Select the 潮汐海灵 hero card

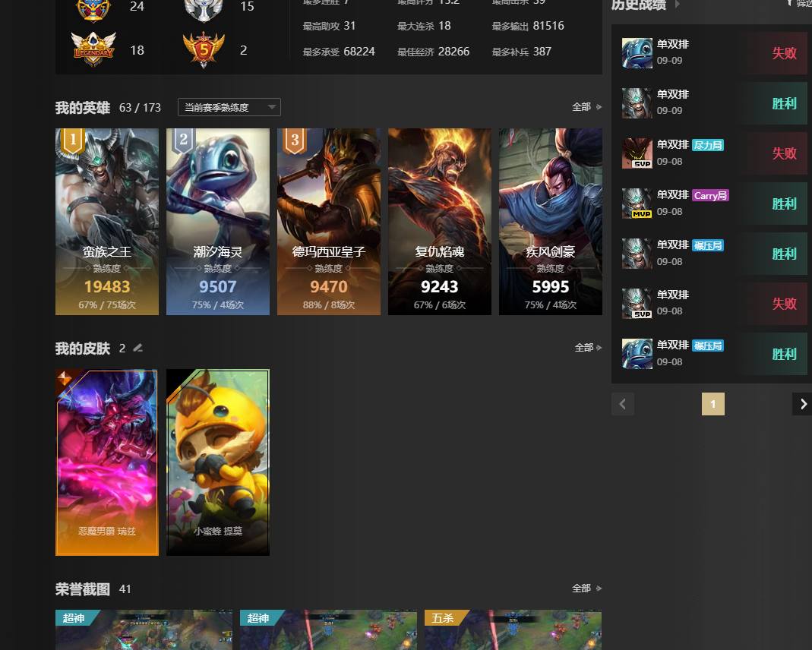(217, 222)
